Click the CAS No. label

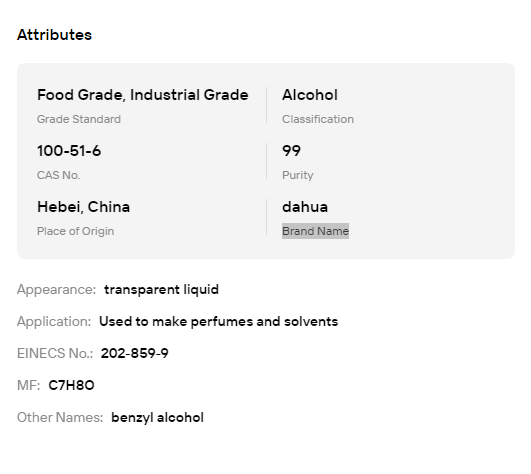(58, 175)
